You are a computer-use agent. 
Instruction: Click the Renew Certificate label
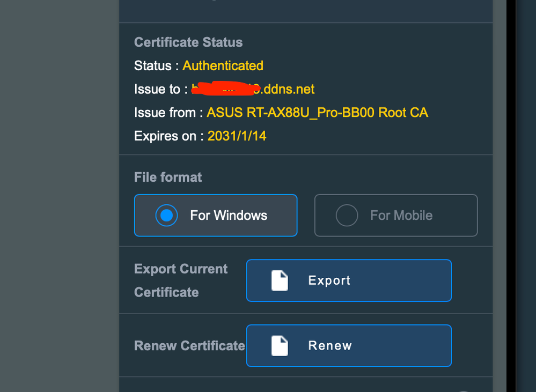[x=189, y=346]
